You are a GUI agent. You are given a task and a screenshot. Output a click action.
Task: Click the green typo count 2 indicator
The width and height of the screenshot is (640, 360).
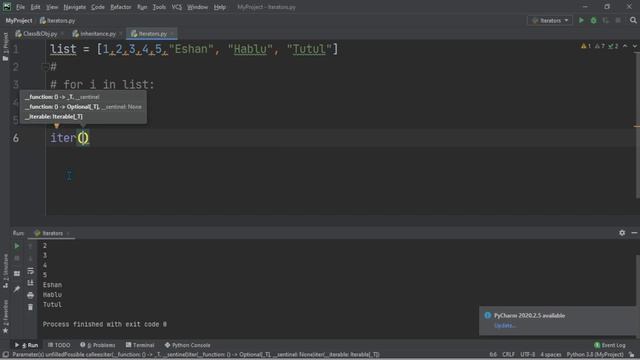pos(613,46)
